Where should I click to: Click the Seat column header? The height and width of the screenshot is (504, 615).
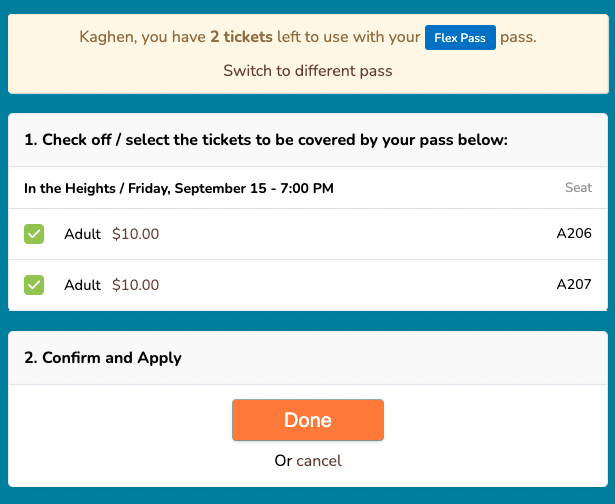tap(578, 188)
